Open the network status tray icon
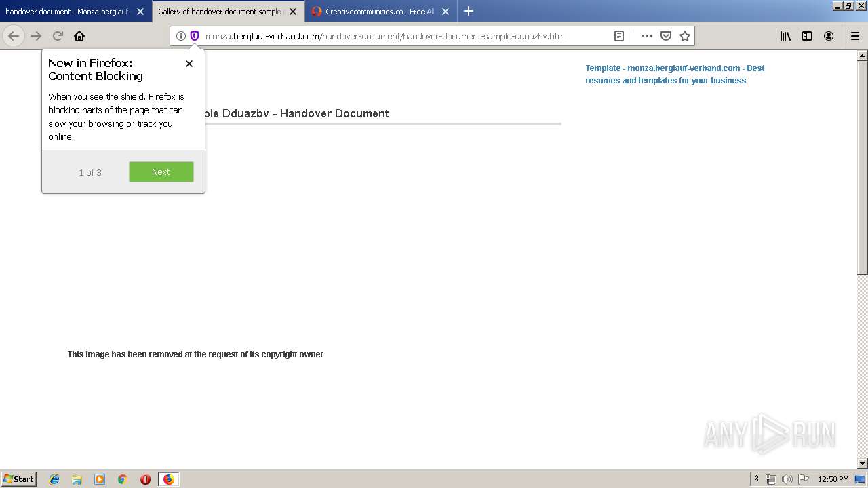The height and width of the screenshot is (488, 868). pos(771,479)
